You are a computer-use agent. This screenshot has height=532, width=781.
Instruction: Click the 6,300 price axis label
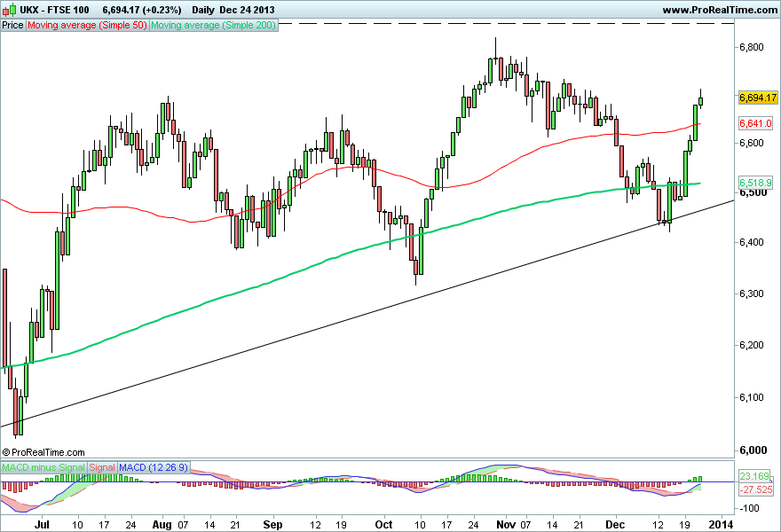(751, 293)
